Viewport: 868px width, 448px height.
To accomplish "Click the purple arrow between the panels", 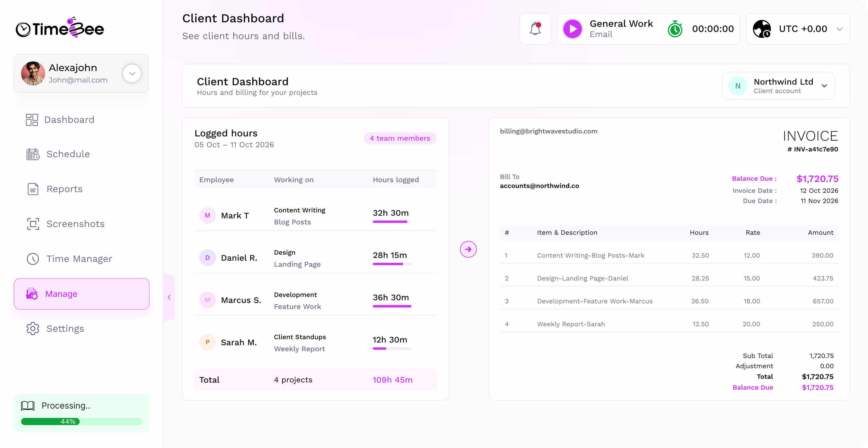I will 468,249.
